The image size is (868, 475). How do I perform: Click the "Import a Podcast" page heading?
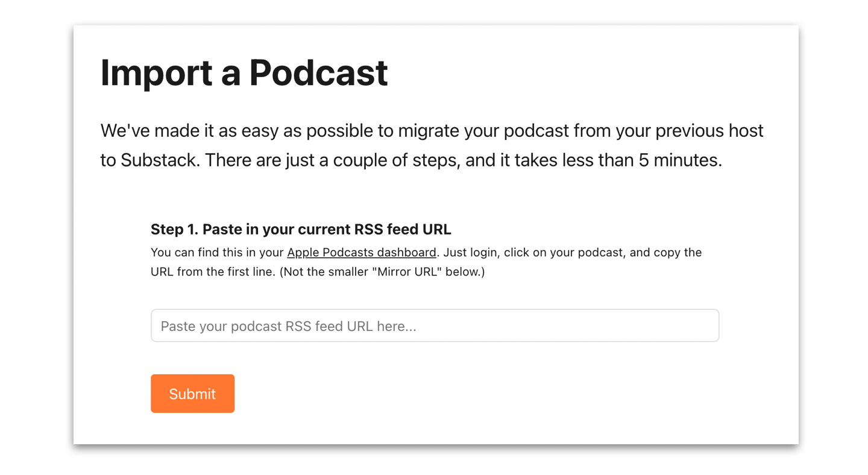pyautogui.click(x=244, y=73)
